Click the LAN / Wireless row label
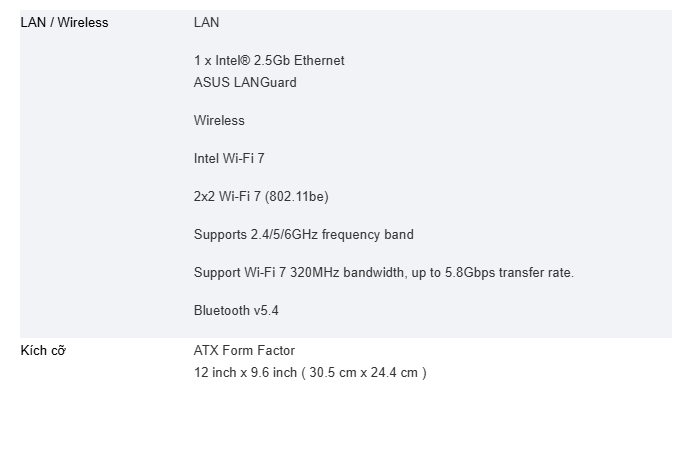The image size is (693, 460). (x=64, y=23)
